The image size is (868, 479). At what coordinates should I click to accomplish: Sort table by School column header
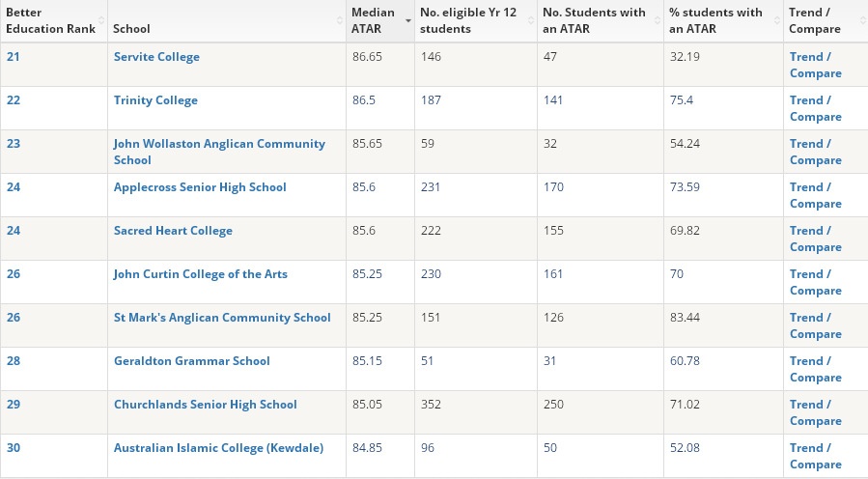131,29
